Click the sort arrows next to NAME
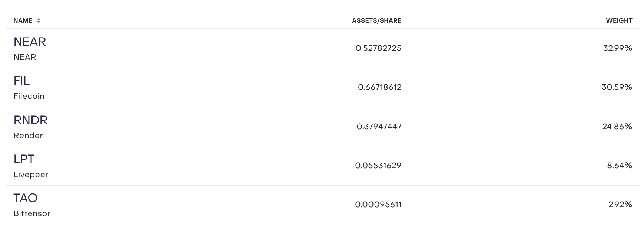This screenshot has height=225, width=644. (39, 21)
